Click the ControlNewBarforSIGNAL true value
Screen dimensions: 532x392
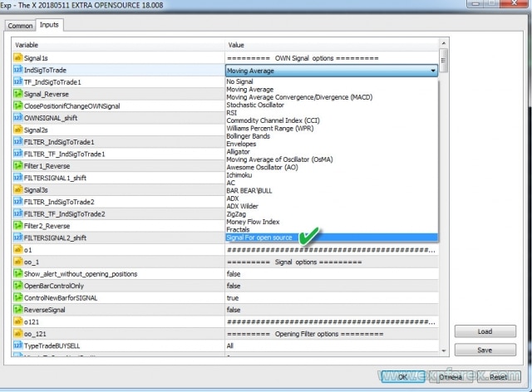pos(233,297)
